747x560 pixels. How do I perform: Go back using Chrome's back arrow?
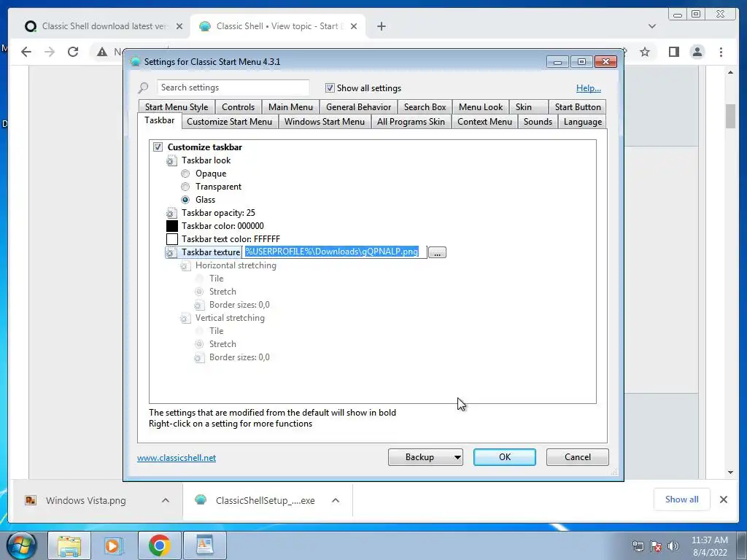26,52
